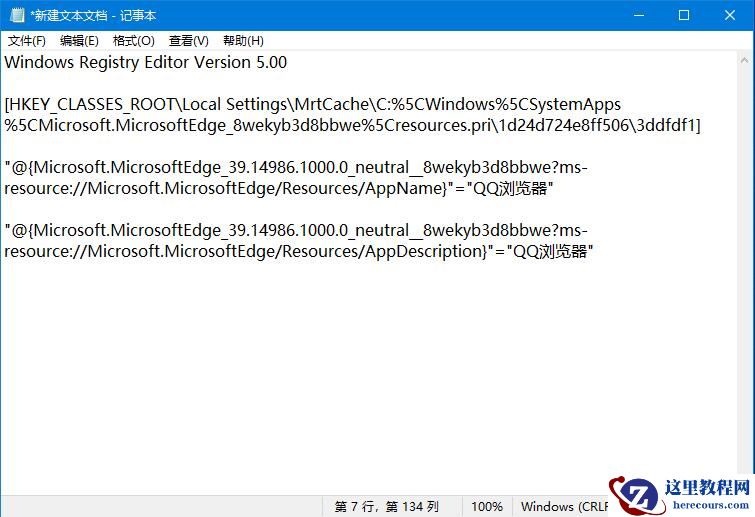The height and width of the screenshot is (517, 755).
Task: Open the 查看(V) menu
Action: coord(188,41)
